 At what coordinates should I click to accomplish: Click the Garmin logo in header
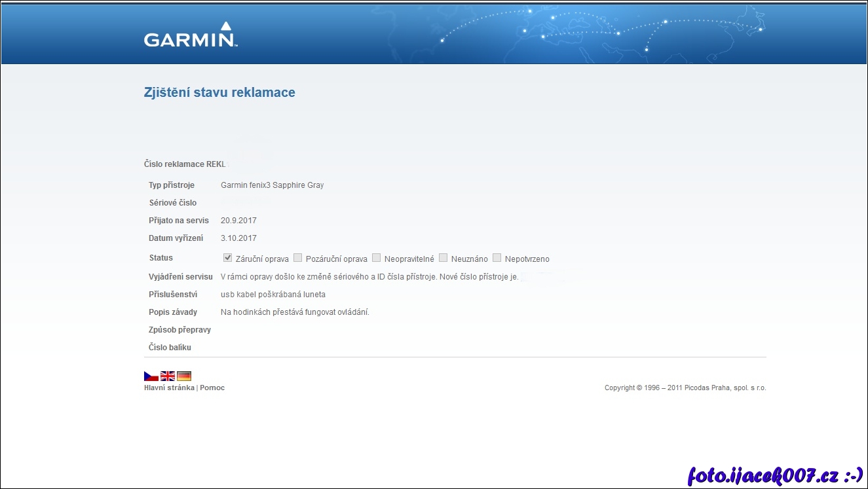[190, 35]
